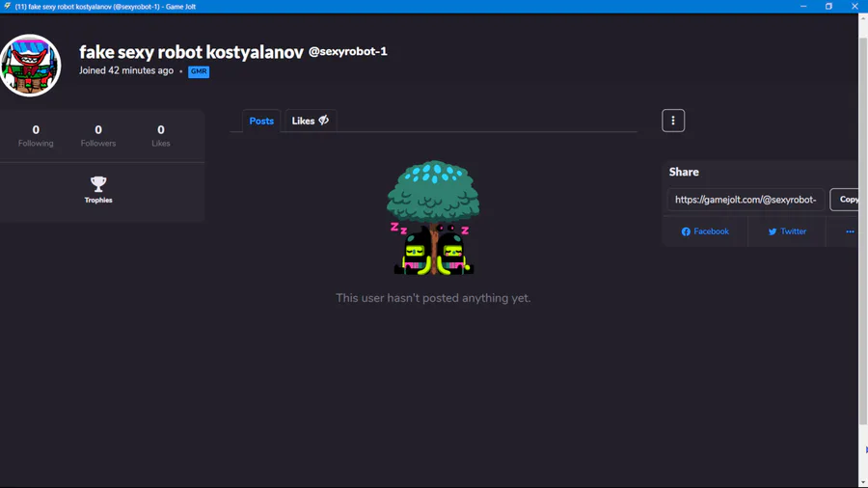Close the Game Jolt window

[x=854, y=6]
